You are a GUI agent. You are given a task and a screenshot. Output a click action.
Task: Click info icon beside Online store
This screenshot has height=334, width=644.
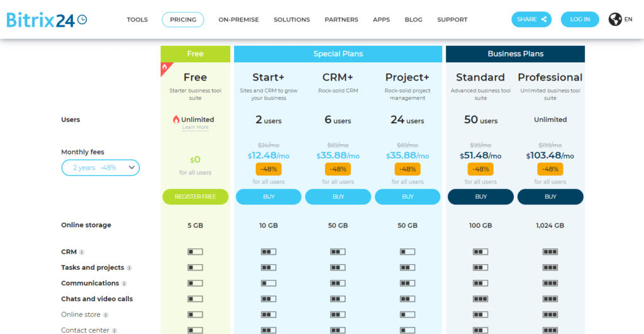coord(106,315)
